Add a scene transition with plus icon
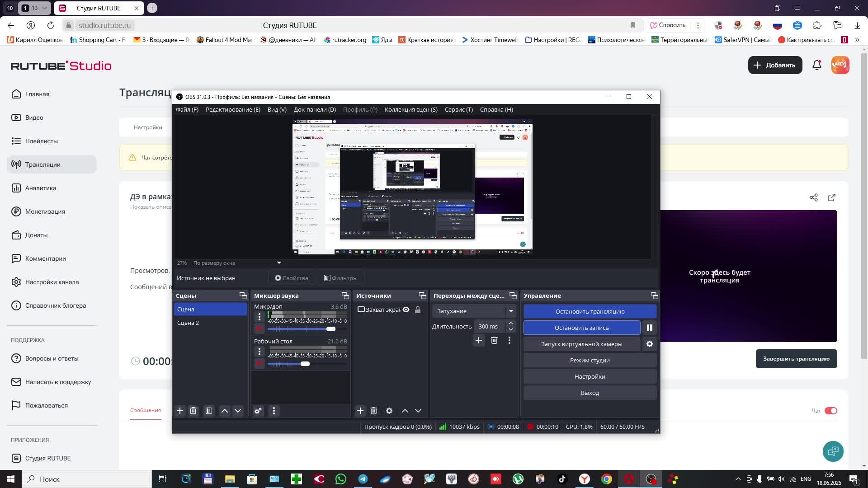 pos(479,340)
